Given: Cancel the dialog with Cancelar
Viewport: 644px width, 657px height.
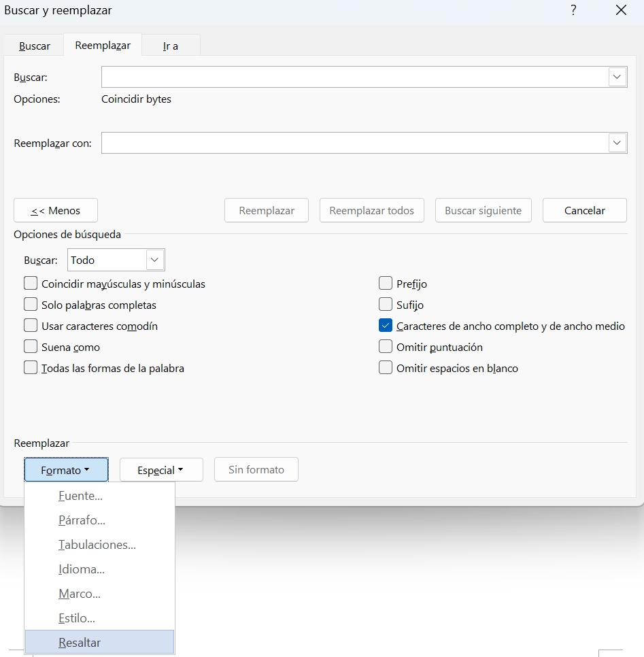Looking at the screenshot, I should pyautogui.click(x=585, y=210).
